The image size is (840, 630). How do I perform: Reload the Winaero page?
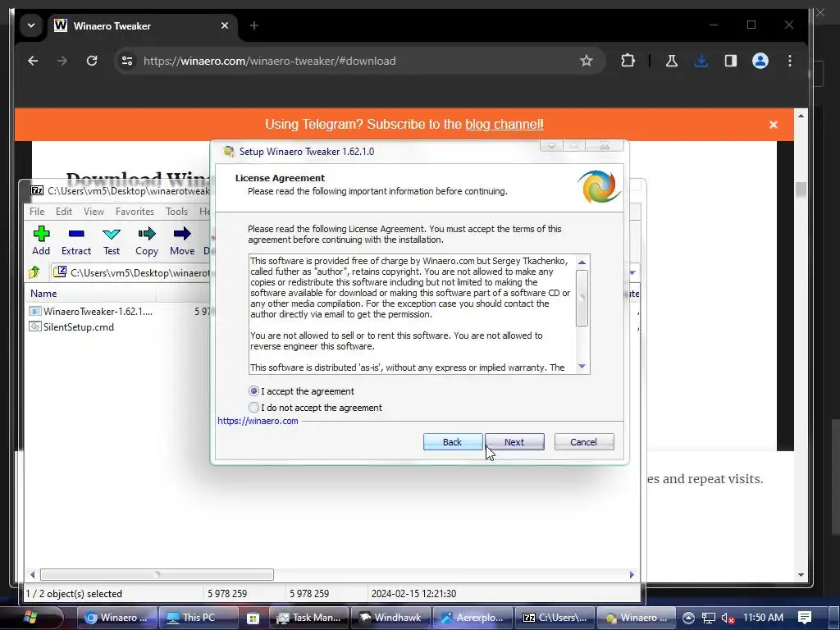(x=92, y=61)
